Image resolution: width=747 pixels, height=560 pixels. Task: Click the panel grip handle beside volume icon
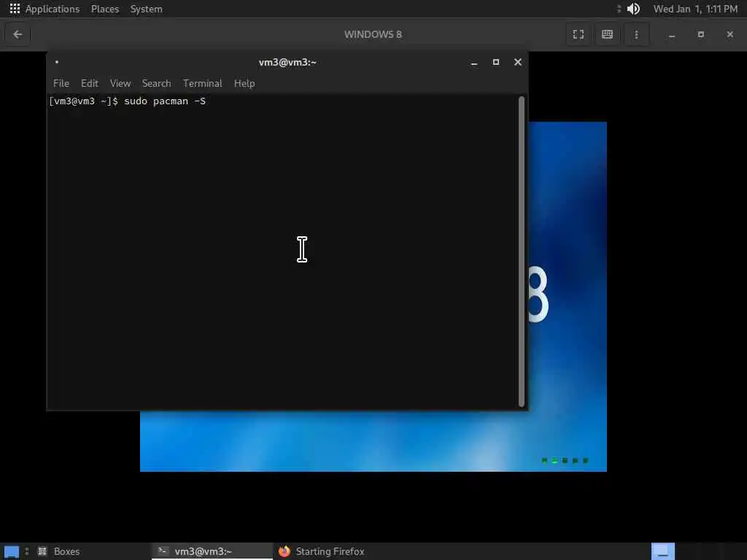pos(619,9)
